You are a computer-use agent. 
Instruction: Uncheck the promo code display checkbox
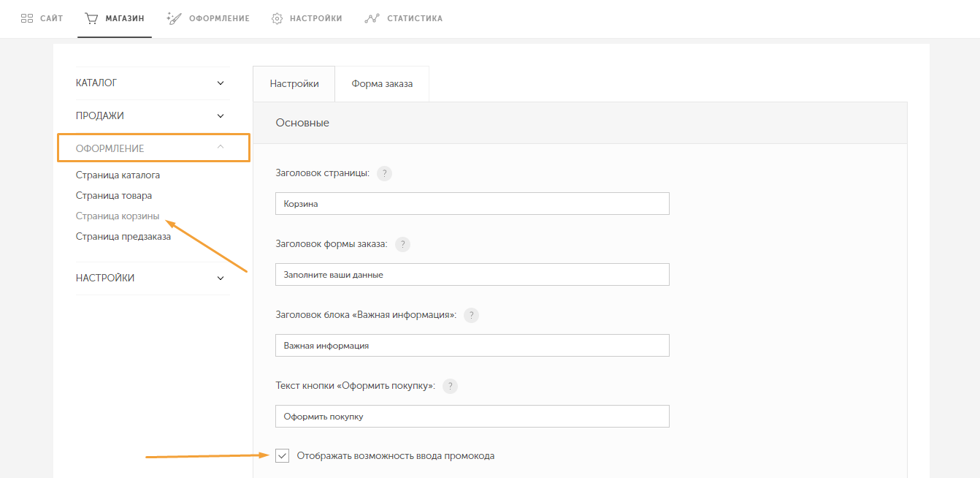point(283,456)
